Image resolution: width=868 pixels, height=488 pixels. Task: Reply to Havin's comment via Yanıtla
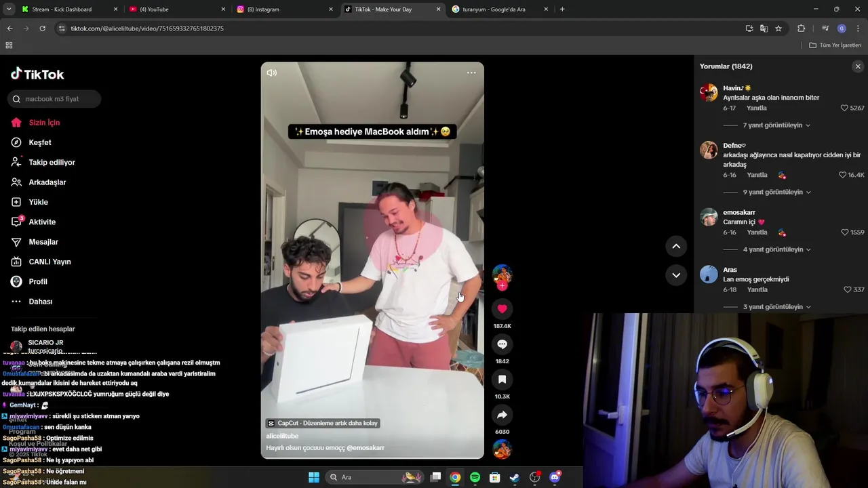point(757,108)
